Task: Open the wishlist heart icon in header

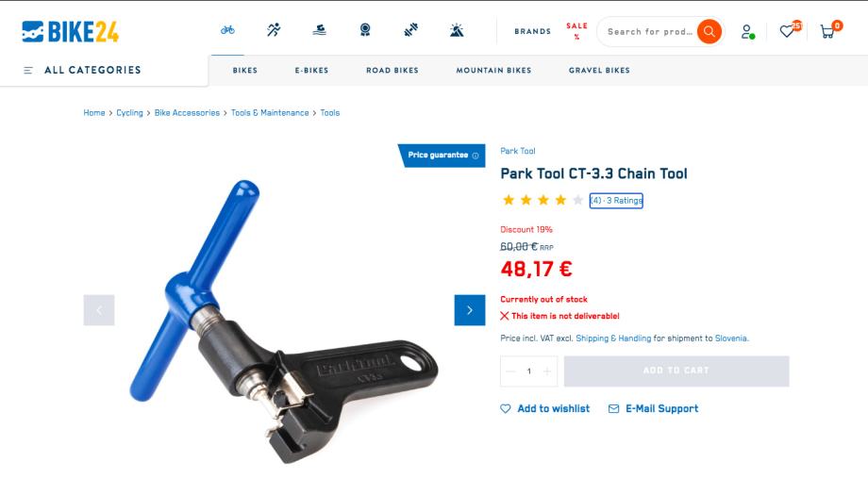Action: click(787, 31)
